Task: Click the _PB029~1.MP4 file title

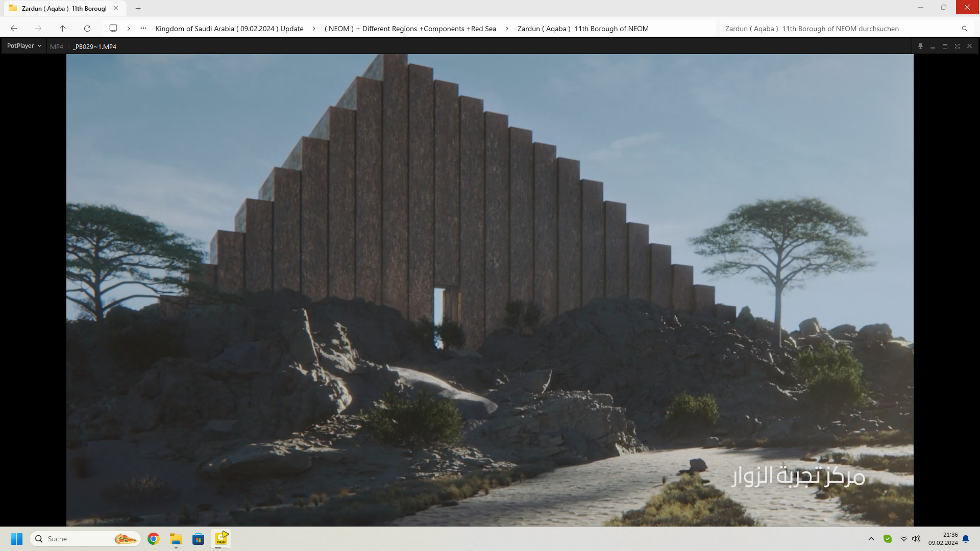Action: coord(95,46)
